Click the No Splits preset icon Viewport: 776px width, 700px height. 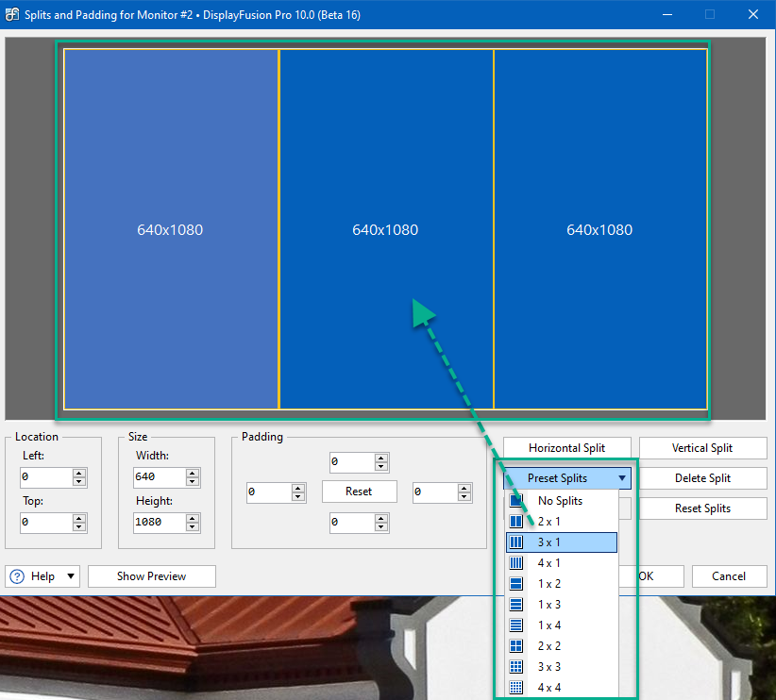[x=515, y=501]
